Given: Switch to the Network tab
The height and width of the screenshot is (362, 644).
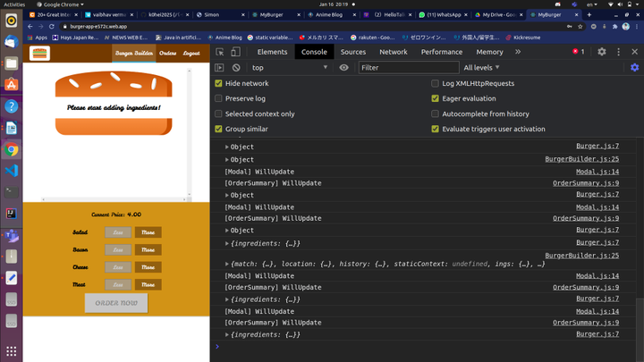Looking at the screenshot, I should point(393,52).
